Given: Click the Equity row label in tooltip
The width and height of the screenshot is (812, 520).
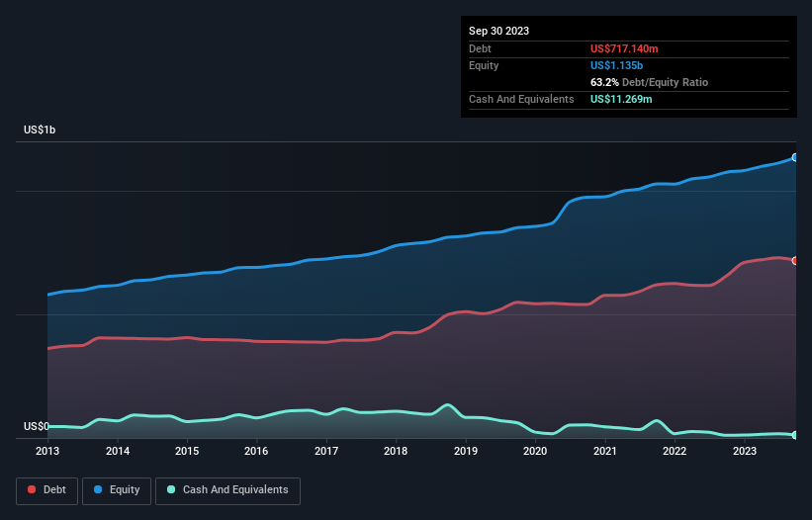Looking at the screenshot, I should point(484,65).
